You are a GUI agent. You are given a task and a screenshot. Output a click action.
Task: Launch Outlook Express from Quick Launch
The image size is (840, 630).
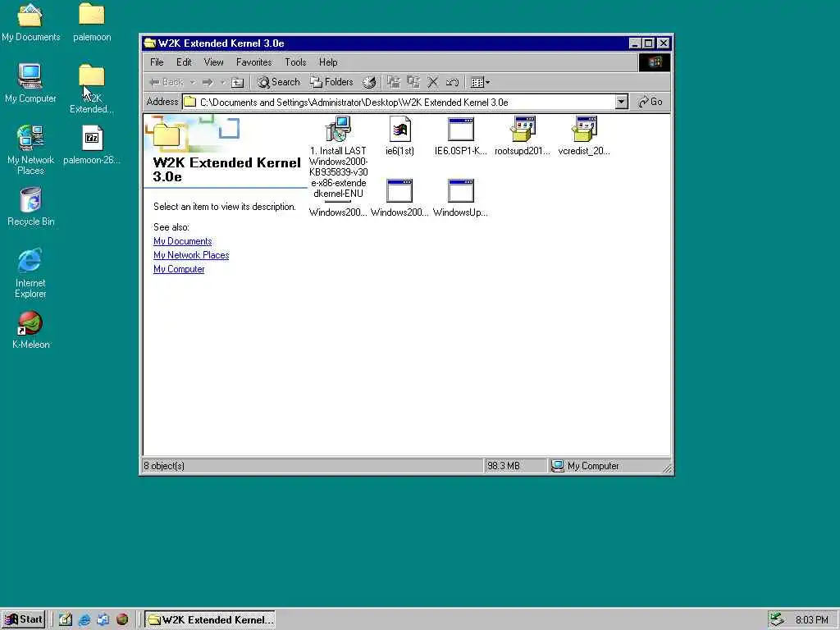[103, 620]
